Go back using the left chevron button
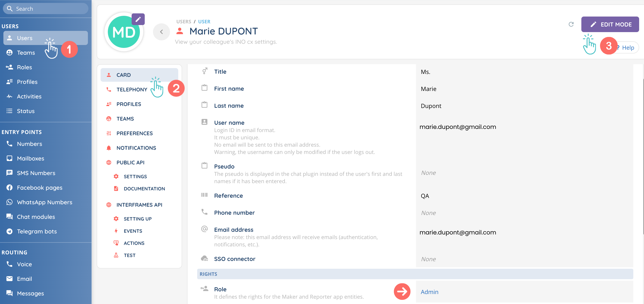Screen dimensions: 644x304 pyautogui.click(x=161, y=32)
